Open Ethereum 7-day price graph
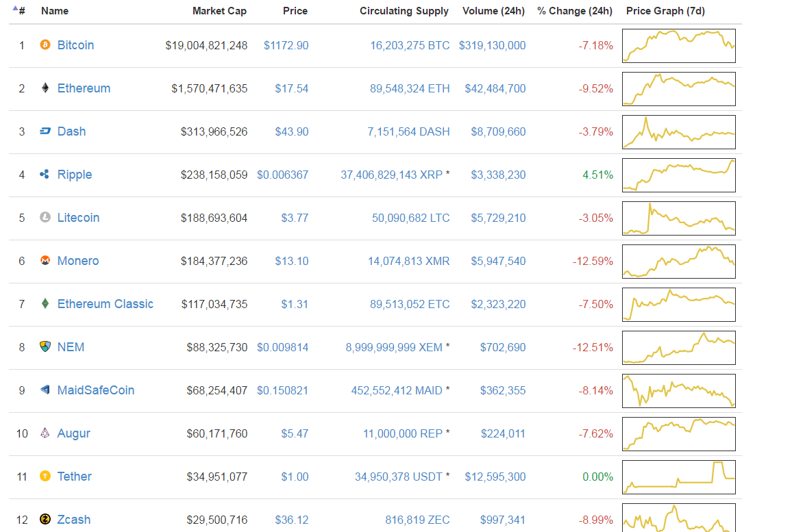Image resolution: width=792 pixels, height=532 pixels. pos(679,89)
